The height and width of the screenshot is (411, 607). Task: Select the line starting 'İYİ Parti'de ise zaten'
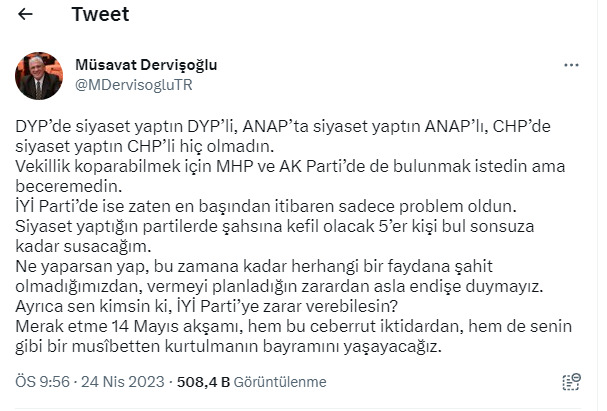tap(266, 206)
